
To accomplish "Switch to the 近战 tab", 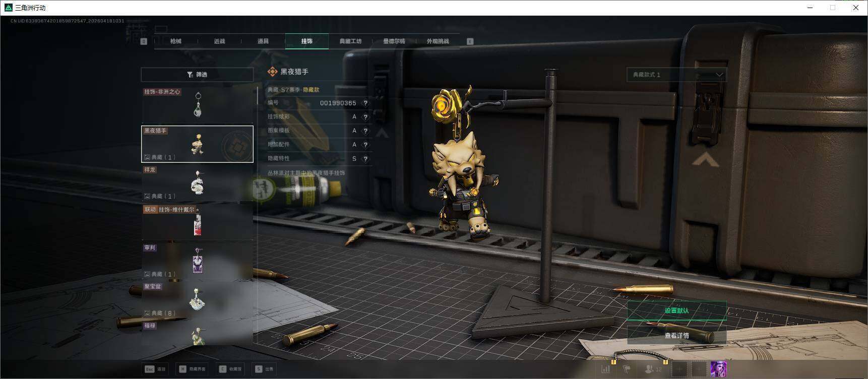I will [219, 41].
